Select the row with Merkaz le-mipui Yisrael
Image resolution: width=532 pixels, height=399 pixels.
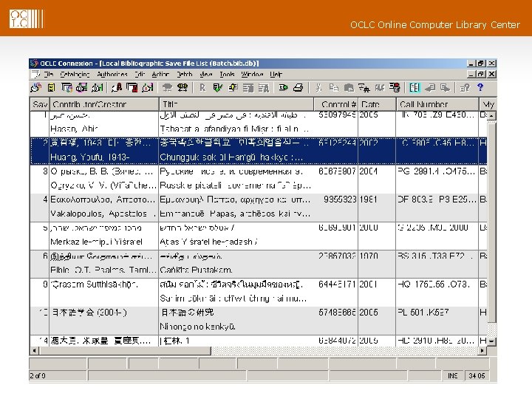point(259,235)
